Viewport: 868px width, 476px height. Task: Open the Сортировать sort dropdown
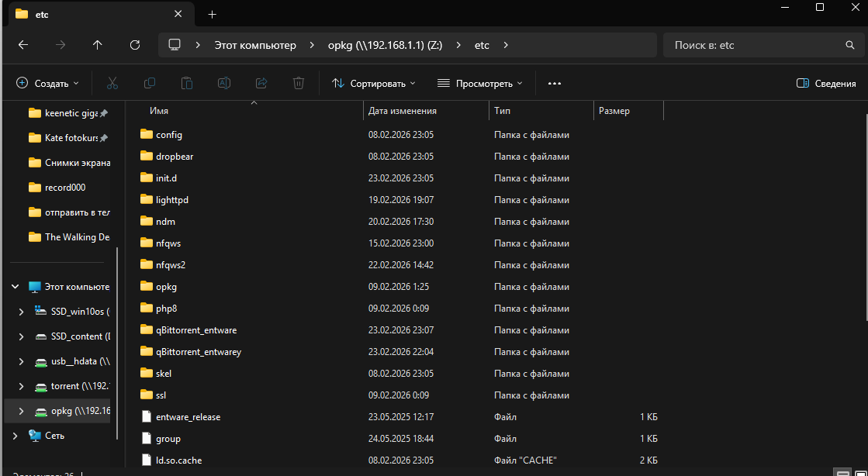coord(373,83)
